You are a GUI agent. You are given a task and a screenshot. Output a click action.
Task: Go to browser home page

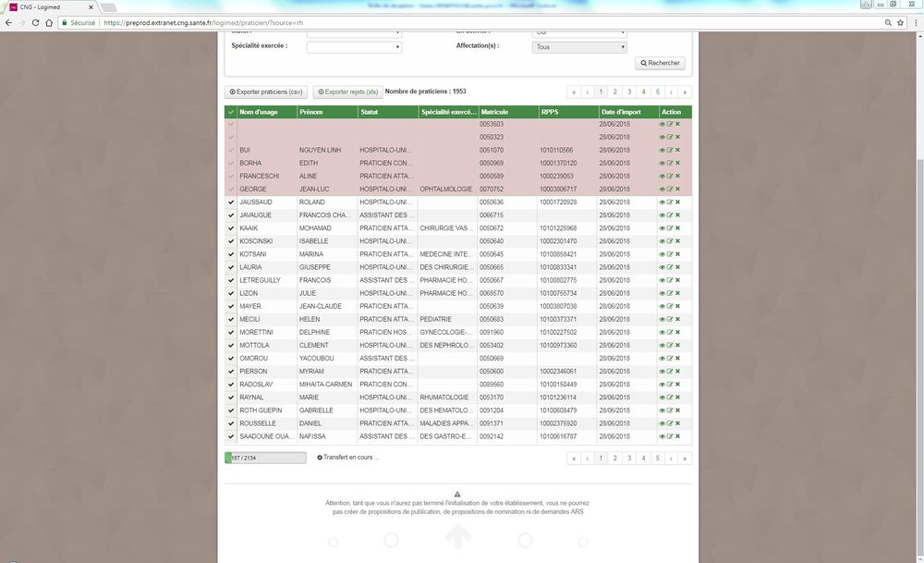[x=49, y=22]
